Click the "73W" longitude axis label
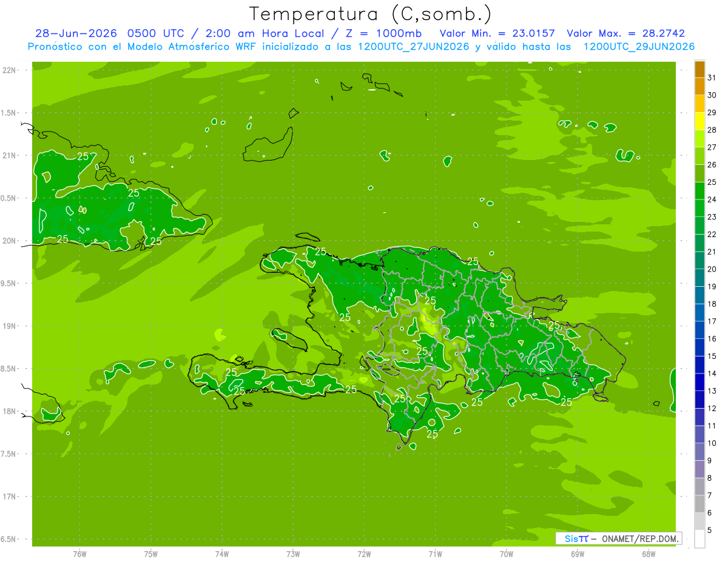Screen dimensions: 728x562 click(293, 554)
